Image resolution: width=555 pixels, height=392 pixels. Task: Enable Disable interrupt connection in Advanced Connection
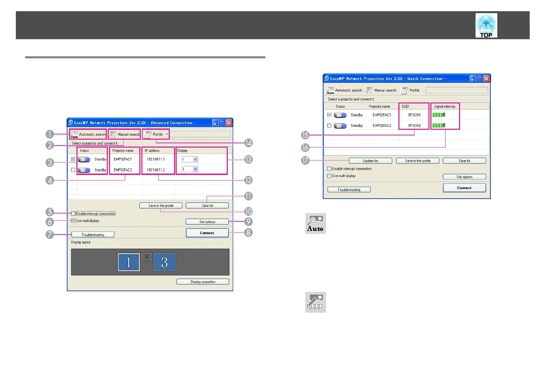[73, 213]
